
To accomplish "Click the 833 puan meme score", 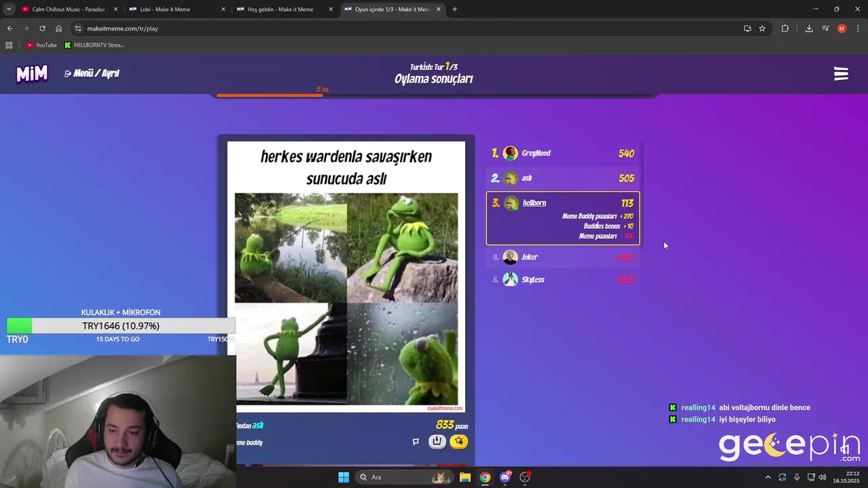I will tap(452, 425).
